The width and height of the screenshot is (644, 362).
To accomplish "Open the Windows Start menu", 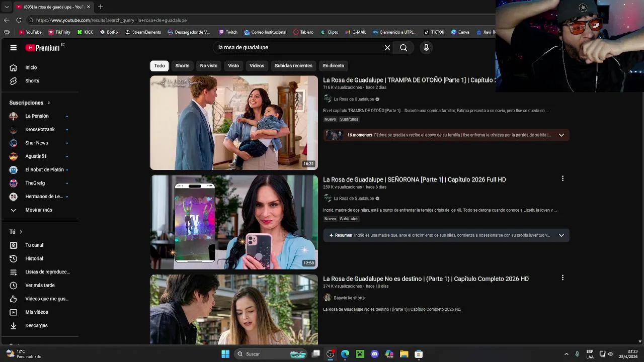I will 225,354.
